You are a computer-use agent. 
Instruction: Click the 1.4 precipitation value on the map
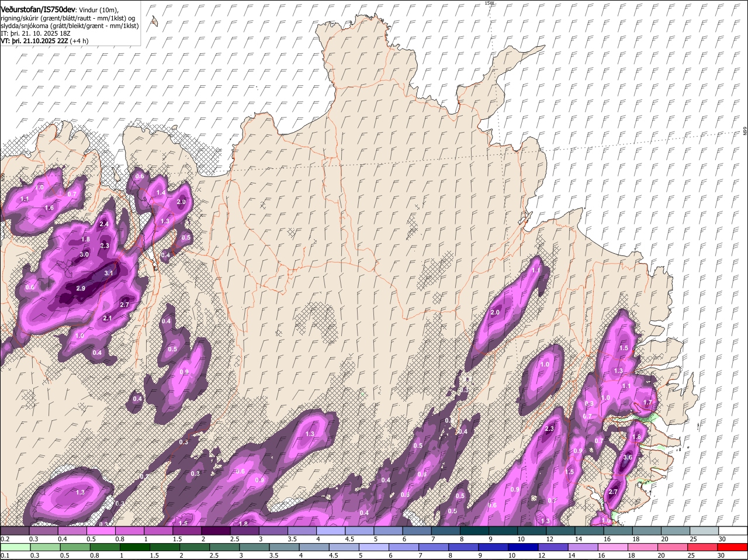coord(160,192)
